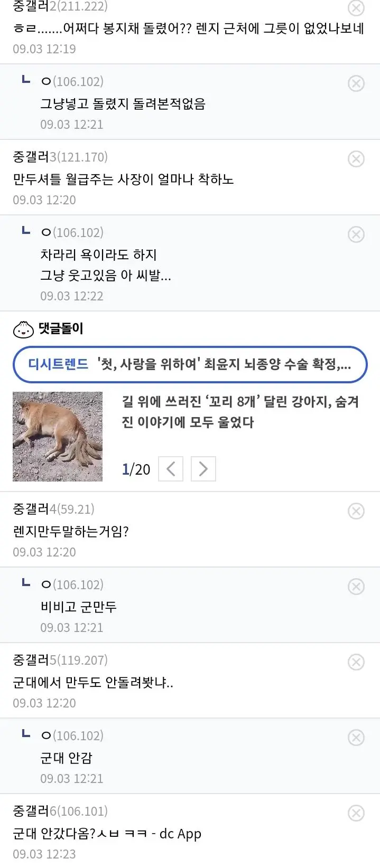Click X icon on 중갤러3's comment

click(x=356, y=159)
